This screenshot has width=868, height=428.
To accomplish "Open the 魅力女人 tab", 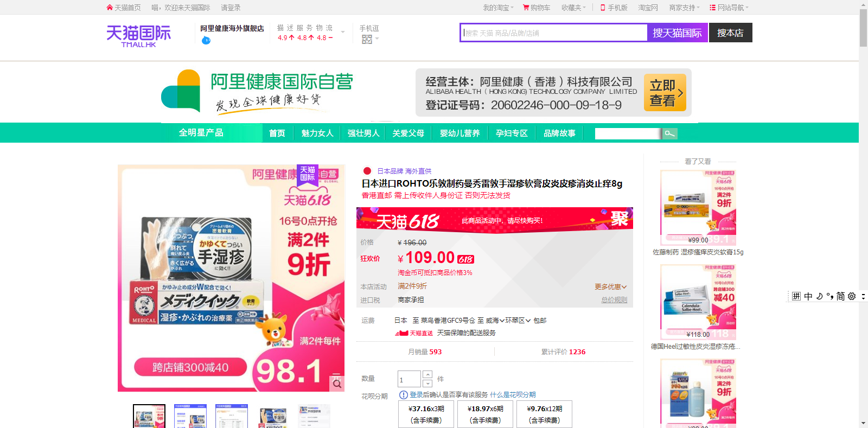I will click(x=317, y=133).
